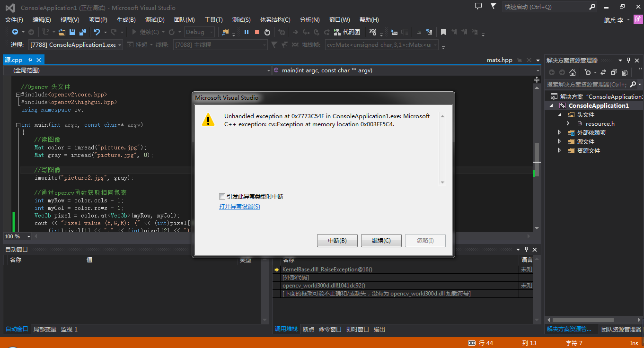This screenshot has width=644, height=348.
Task: Open the process dropdown [7788] ConsoleApplication1.exe
Action: 75,44
